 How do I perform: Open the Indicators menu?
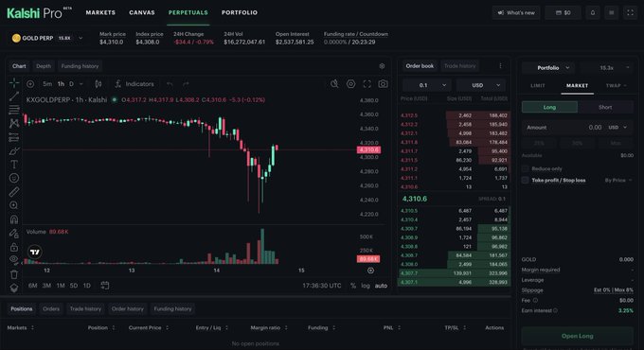134,83
